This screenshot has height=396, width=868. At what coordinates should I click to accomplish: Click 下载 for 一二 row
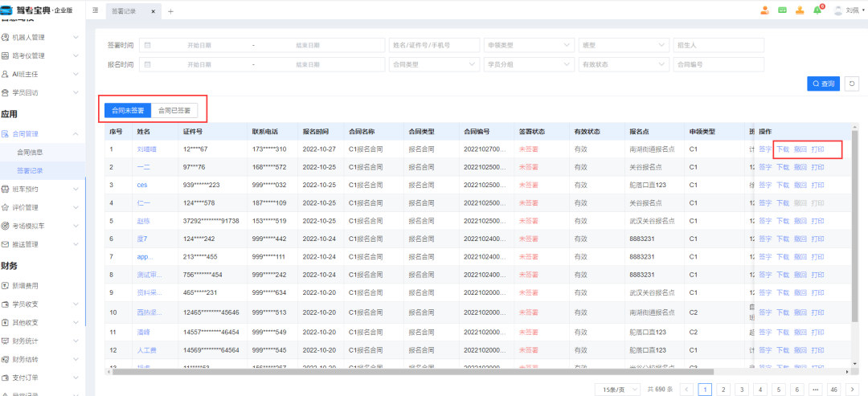click(x=783, y=167)
